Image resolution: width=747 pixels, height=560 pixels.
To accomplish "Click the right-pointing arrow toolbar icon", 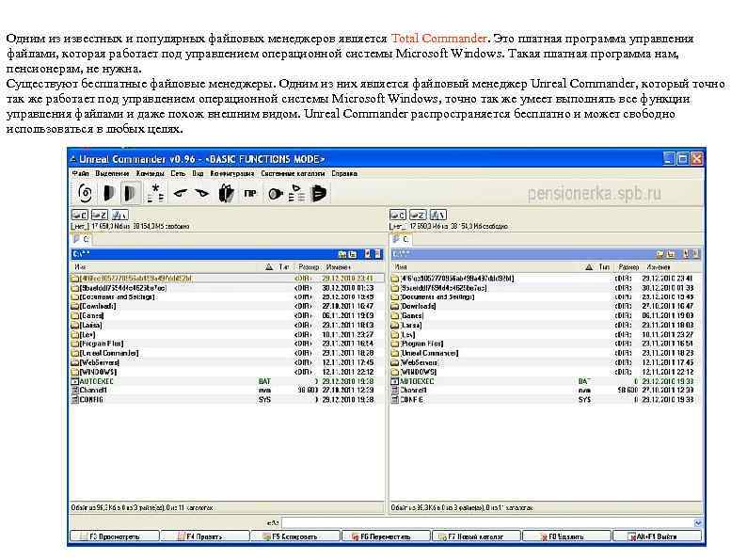I will point(202,193).
